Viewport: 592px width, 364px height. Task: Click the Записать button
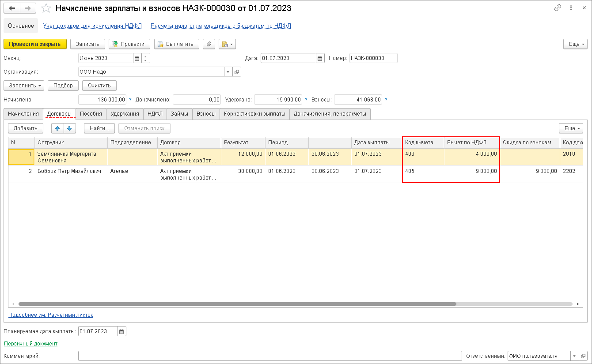[x=87, y=44]
